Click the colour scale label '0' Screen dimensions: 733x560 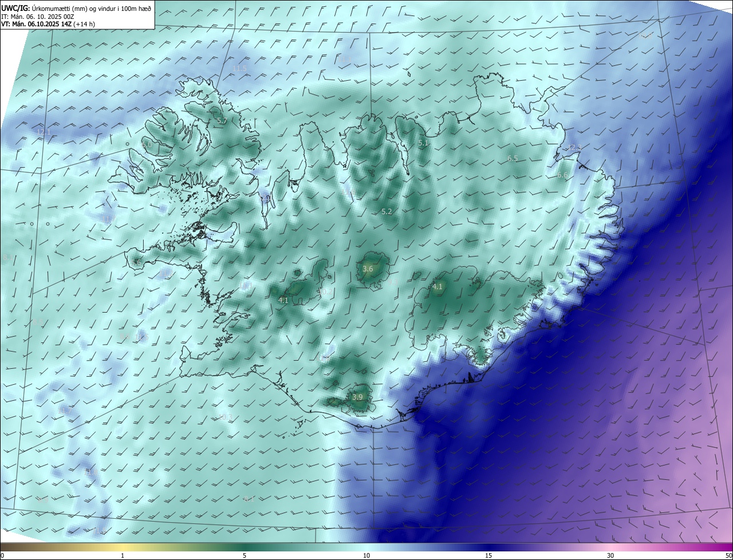click(x=2, y=555)
